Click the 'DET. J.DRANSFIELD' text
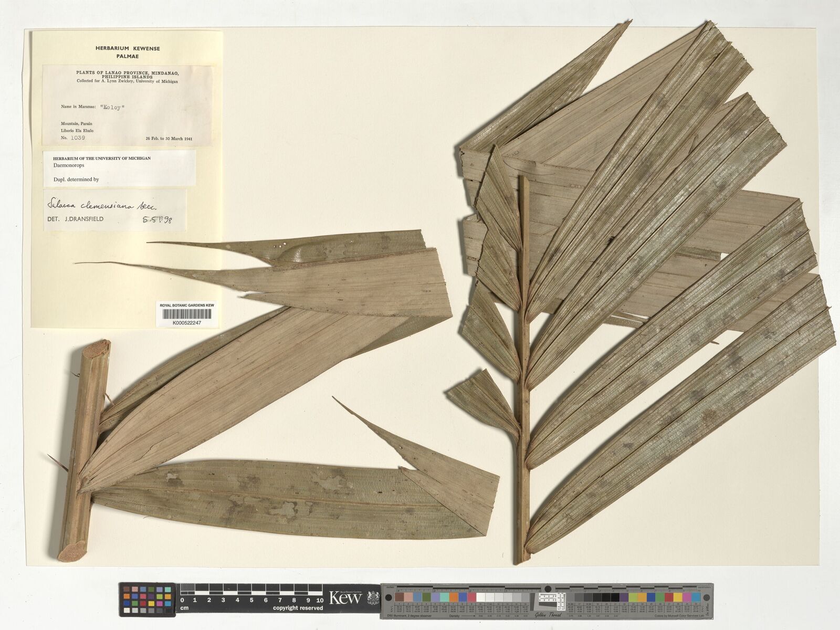 coord(76,219)
